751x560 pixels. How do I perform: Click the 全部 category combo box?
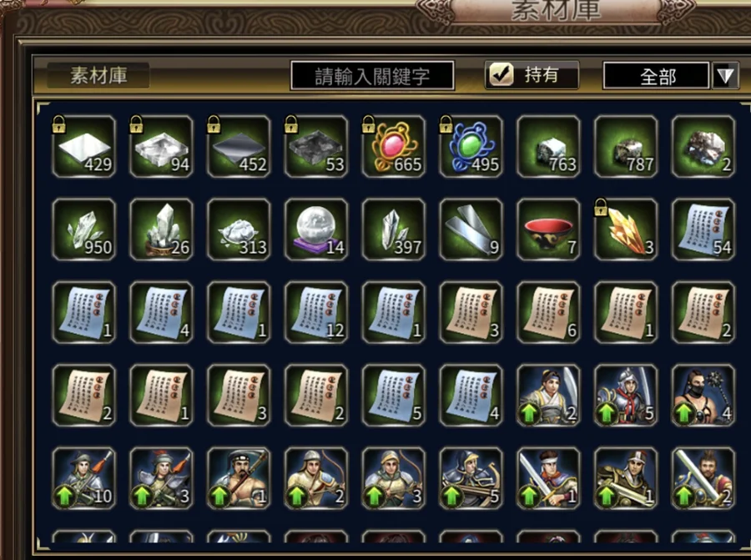656,76
